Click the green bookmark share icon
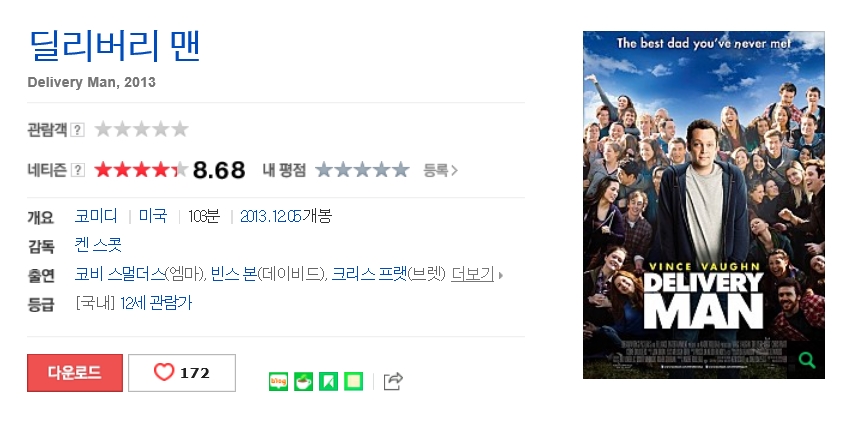842x438 pixels. coord(329,382)
